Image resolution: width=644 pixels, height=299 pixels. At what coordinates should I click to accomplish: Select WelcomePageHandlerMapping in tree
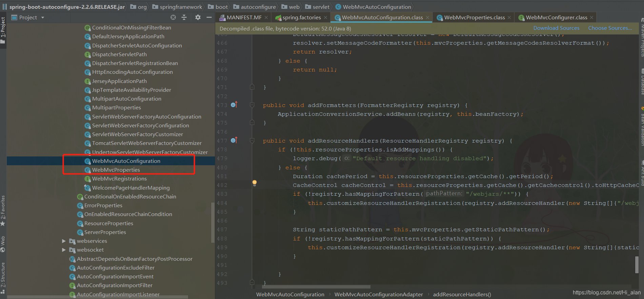click(x=131, y=188)
